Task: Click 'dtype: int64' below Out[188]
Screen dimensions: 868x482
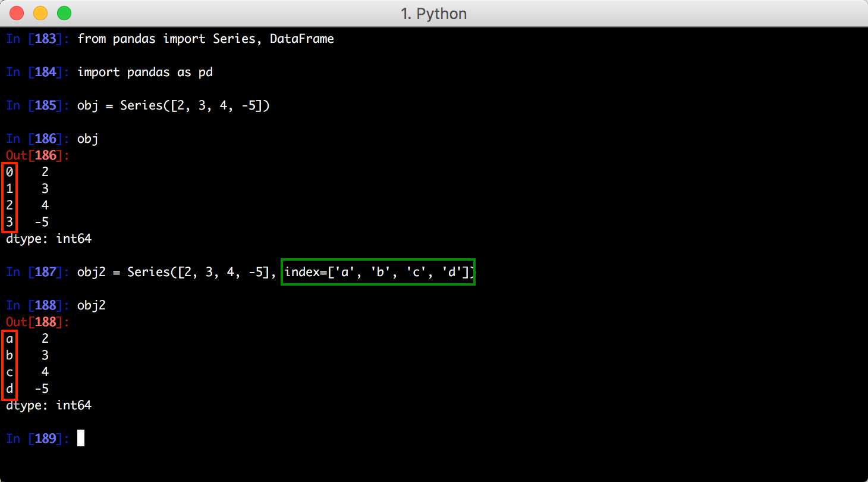Action: tap(49, 406)
